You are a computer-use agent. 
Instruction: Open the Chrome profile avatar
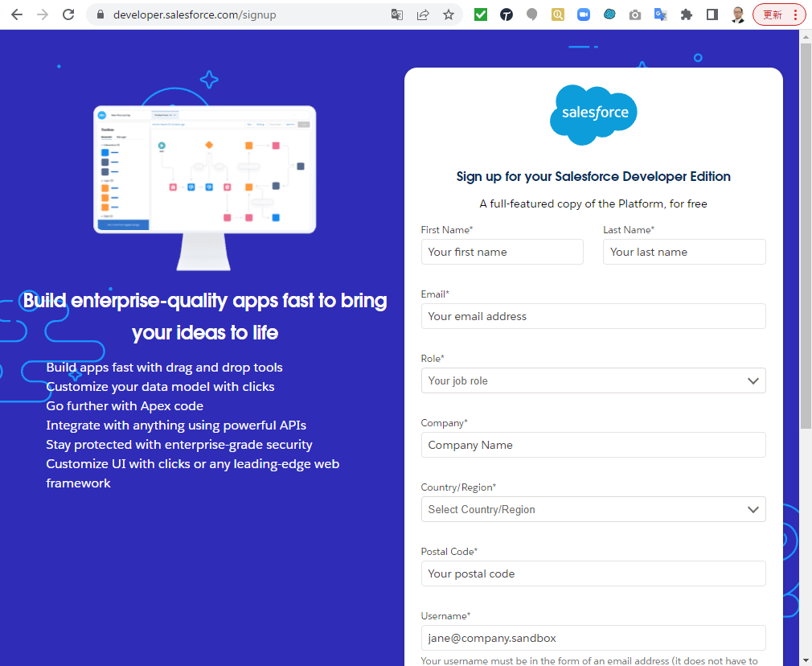[x=737, y=14]
